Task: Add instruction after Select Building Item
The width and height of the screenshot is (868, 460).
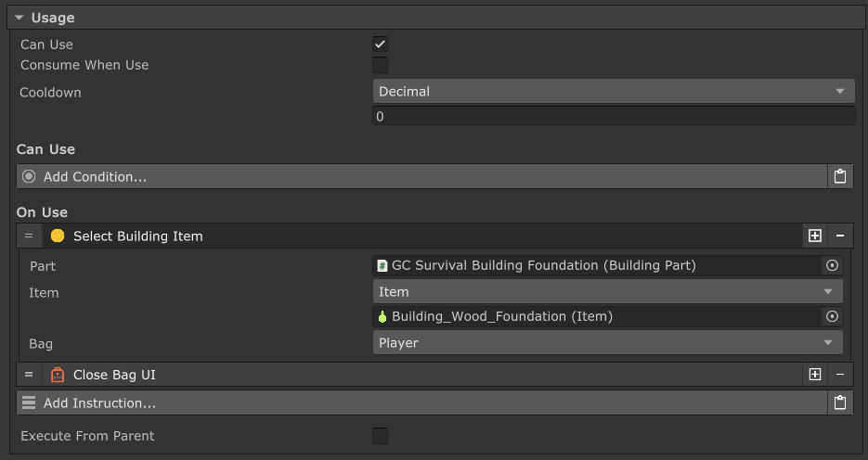Action: pyautogui.click(x=814, y=236)
